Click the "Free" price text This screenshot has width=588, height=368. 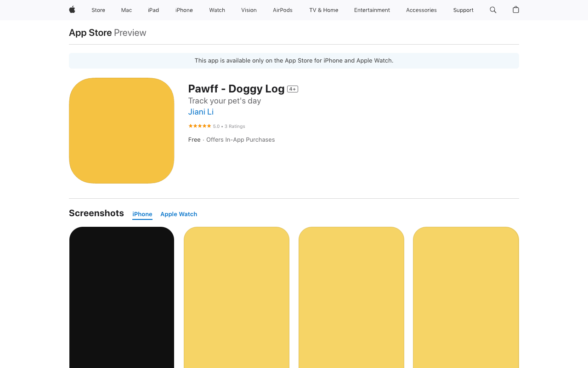(x=194, y=140)
